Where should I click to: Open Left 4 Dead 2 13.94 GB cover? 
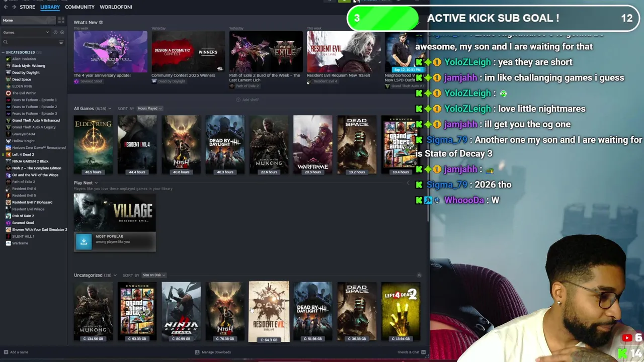pyautogui.click(x=400, y=311)
